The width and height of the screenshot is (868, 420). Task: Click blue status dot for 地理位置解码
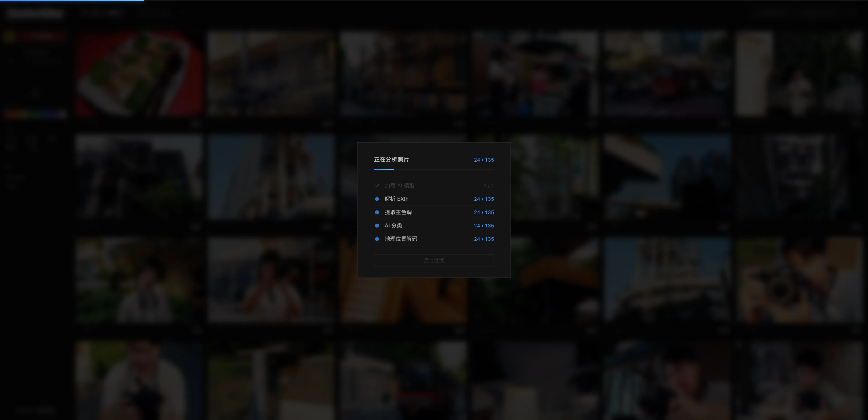377,239
